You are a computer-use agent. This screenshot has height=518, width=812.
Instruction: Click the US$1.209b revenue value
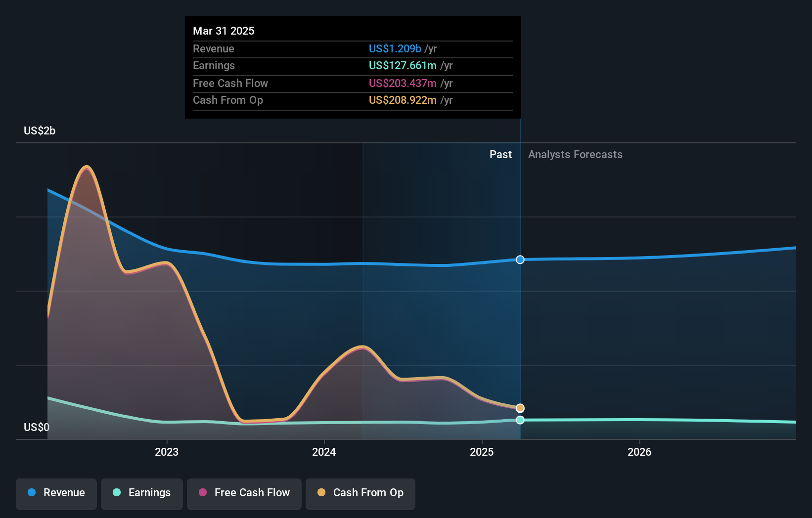(395, 48)
